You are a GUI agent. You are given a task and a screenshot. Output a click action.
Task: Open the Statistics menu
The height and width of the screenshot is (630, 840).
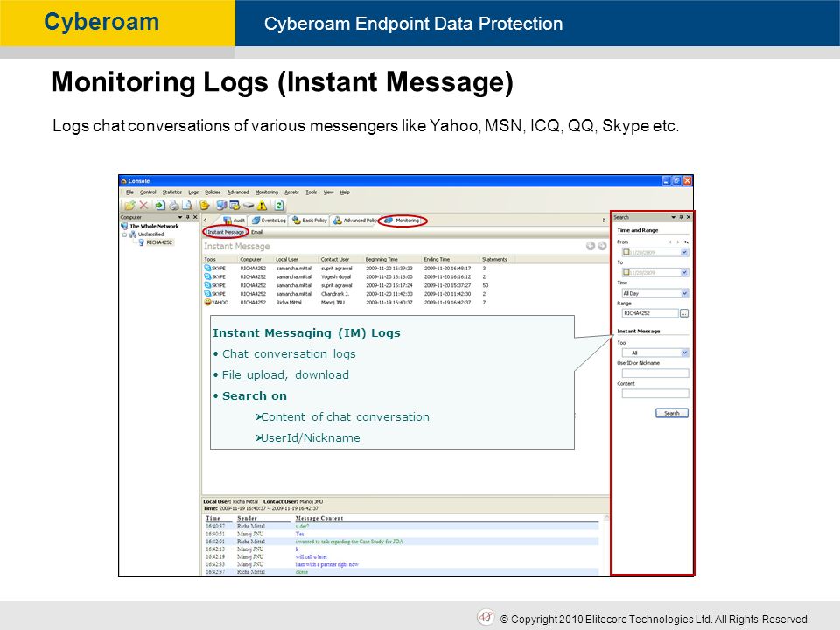[x=172, y=192]
